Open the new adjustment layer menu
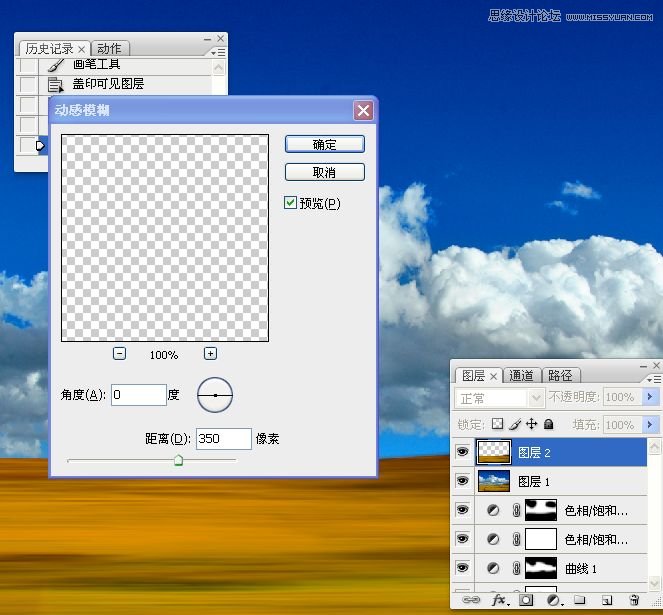Viewport: 663px width, 615px height. pos(553,600)
